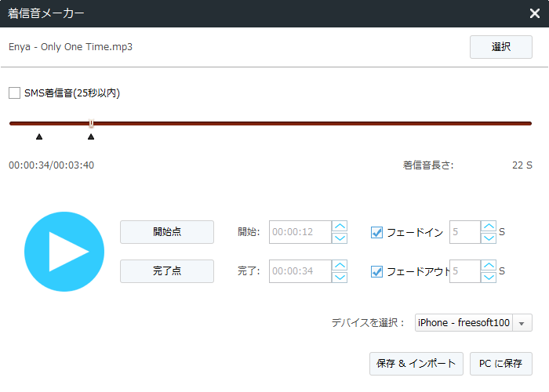Open the デバイスを選択 device dropdown
Image resolution: width=549 pixels, height=392 pixels.
[474, 323]
